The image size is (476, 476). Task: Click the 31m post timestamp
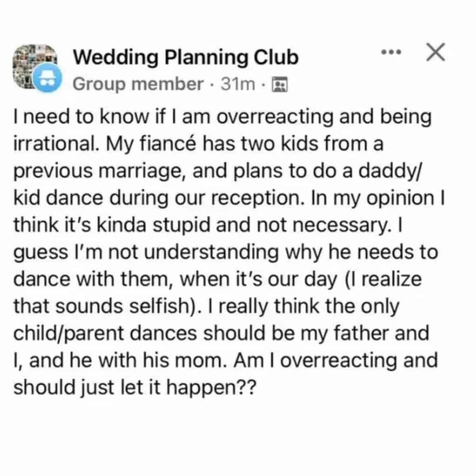point(238,84)
